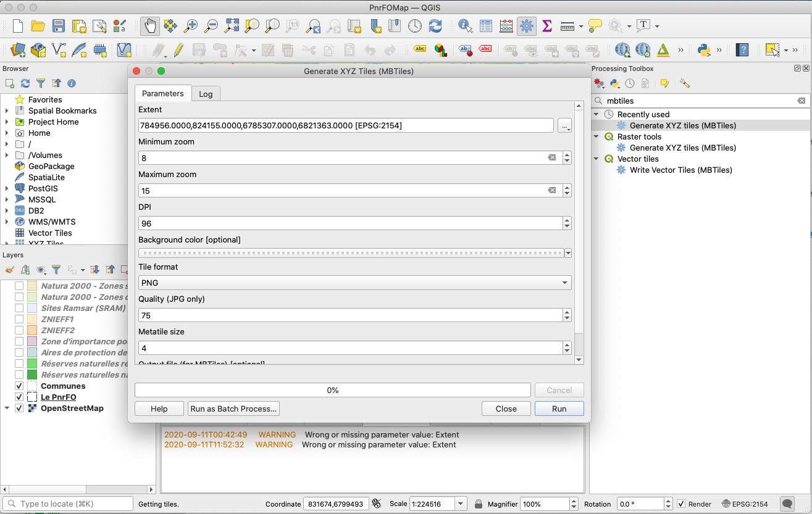Open the Scale dropdown in status bar
This screenshot has width=812, height=514.
[461, 504]
